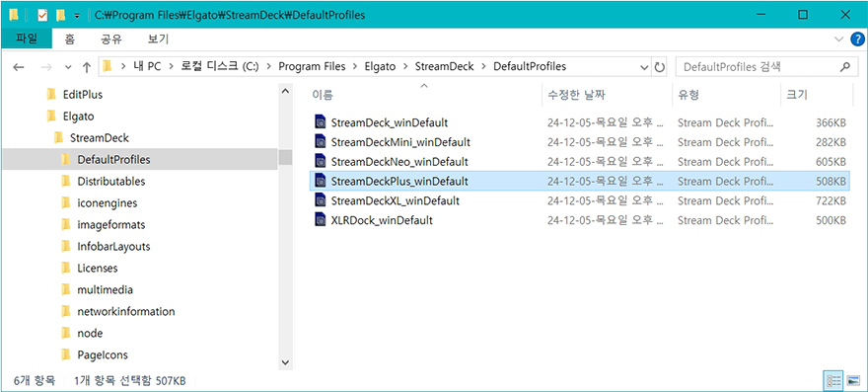Expand the chevron after Program Files in path
The width and height of the screenshot is (868, 392).
[355, 66]
